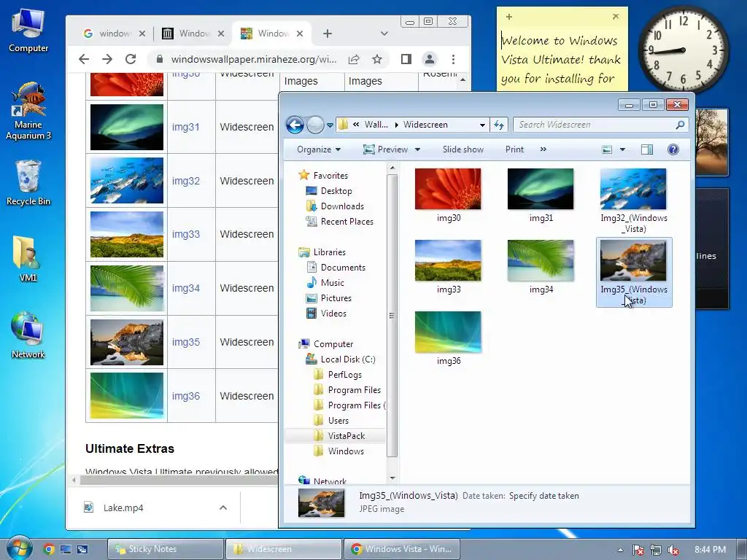Open the img36 link on the wiki page
747x560 pixels.
tap(185, 396)
